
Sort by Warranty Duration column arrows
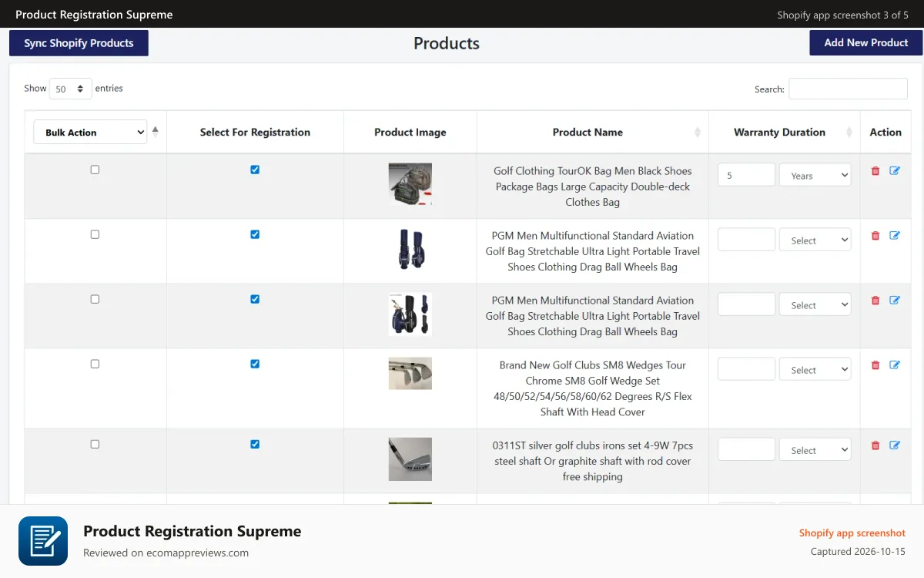pos(850,133)
